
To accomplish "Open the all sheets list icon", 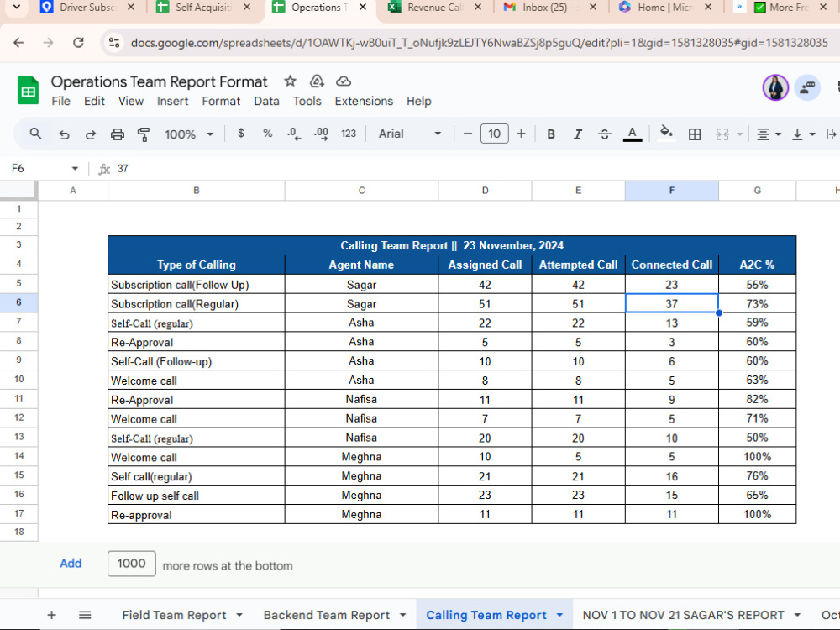I will tap(85, 615).
